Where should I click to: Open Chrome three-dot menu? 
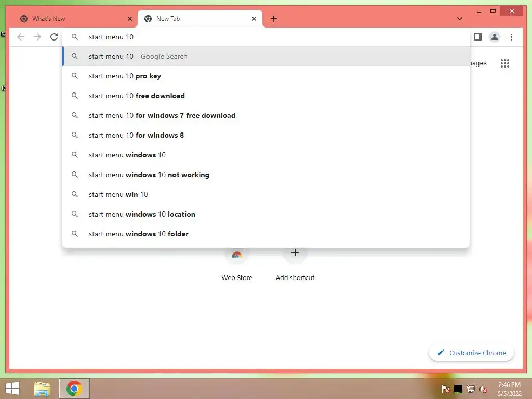[x=511, y=37]
